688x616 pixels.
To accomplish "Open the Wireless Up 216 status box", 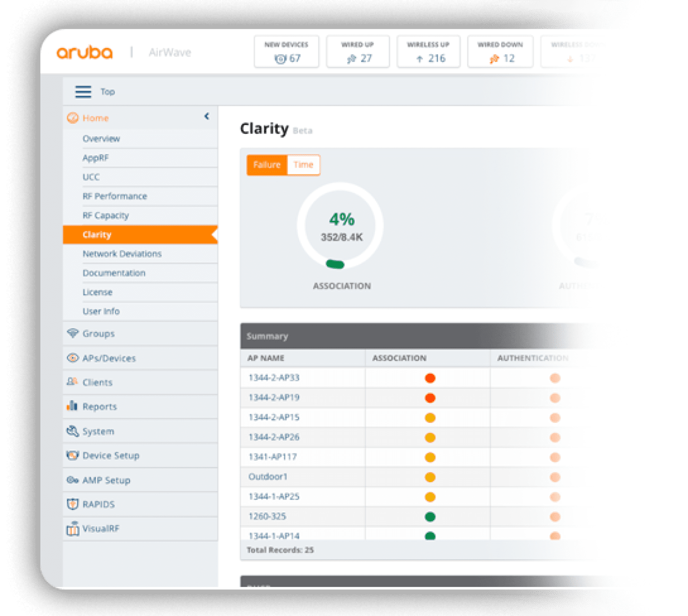I will (x=428, y=52).
